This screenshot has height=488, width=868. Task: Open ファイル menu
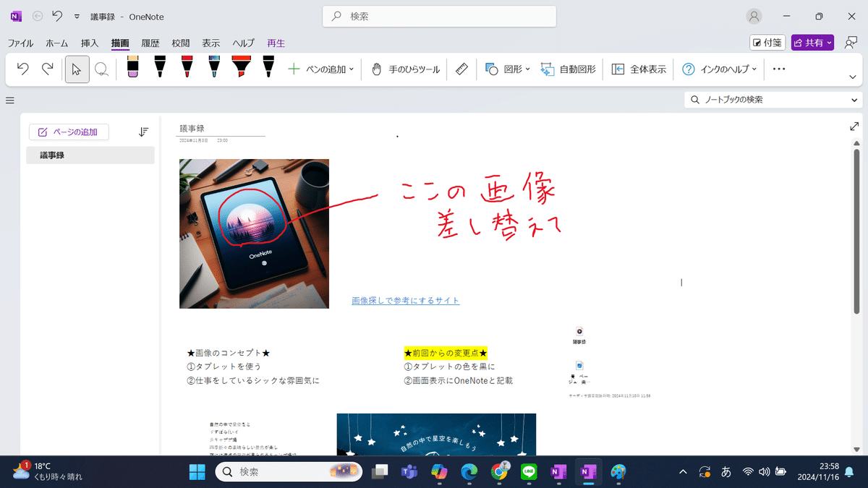pyautogui.click(x=21, y=43)
